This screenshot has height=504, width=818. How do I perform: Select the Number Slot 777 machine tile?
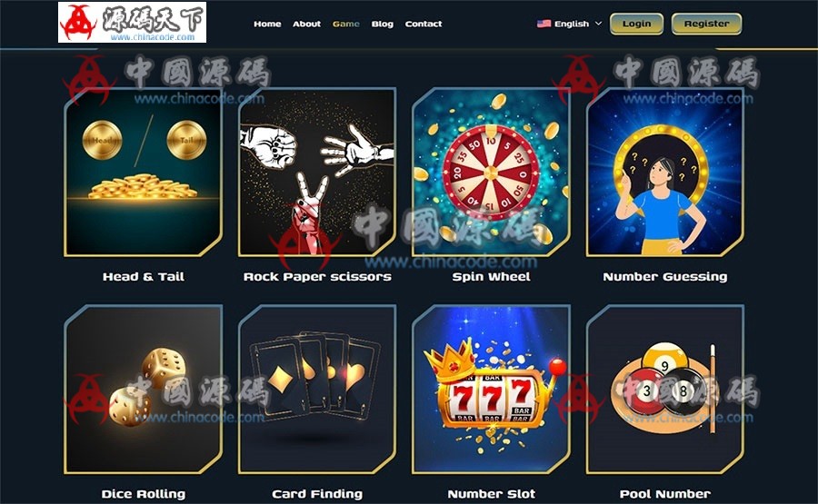(491, 390)
